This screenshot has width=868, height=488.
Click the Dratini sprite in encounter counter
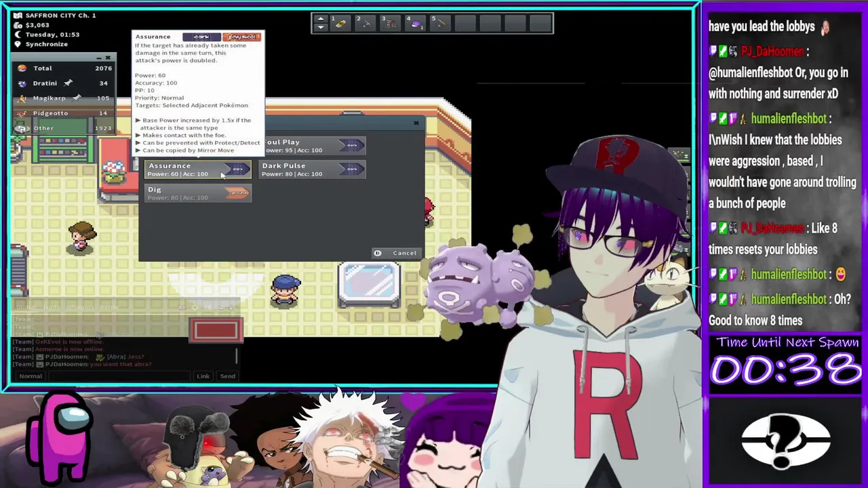click(22, 83)
